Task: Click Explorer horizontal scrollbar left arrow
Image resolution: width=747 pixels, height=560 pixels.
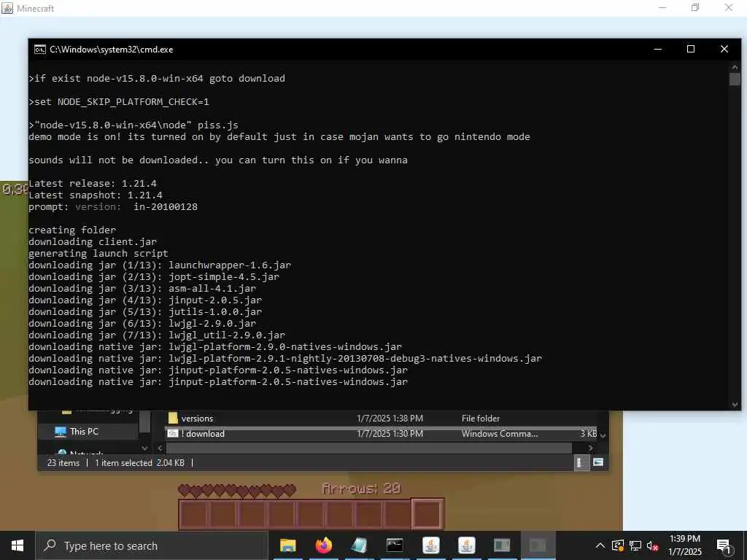Action: (x=160, y=448)
